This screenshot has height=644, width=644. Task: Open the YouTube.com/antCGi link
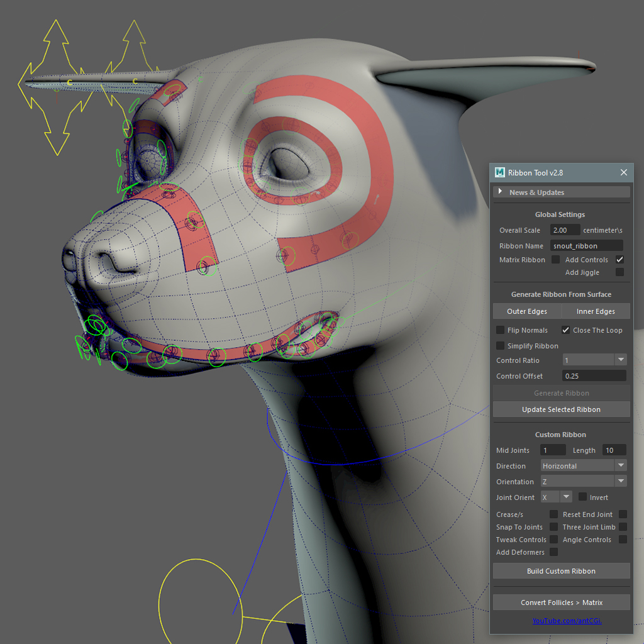pyautogui.click(x=567, y=621)
